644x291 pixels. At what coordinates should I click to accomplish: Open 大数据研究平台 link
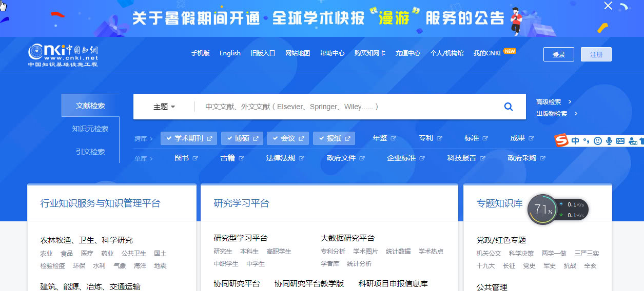(347, 238)
